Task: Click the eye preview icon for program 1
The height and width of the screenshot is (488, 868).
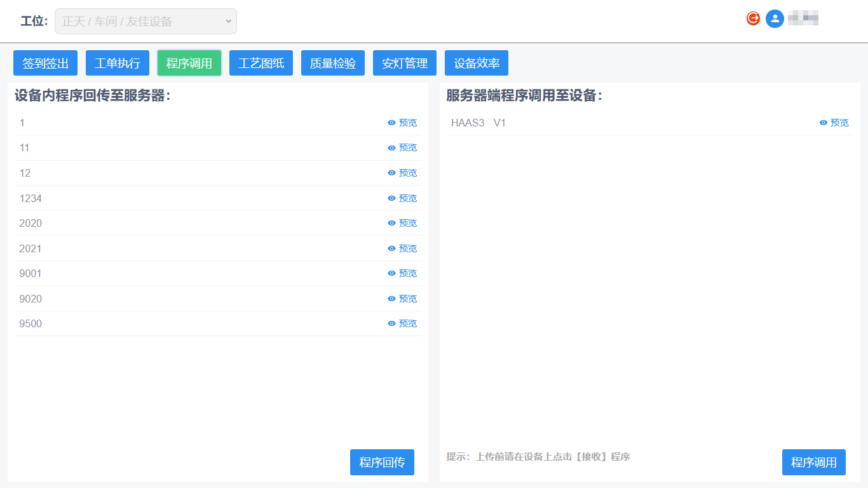Action: click(x=391, y=123)
